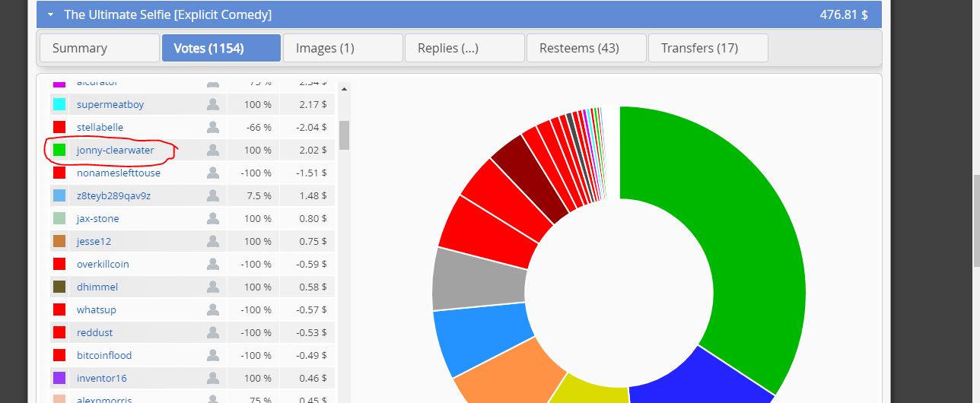Viewport: 980px width, 403px height.
Task: Open the jonny-clearwater voter link
Action: tap(116, 150)
